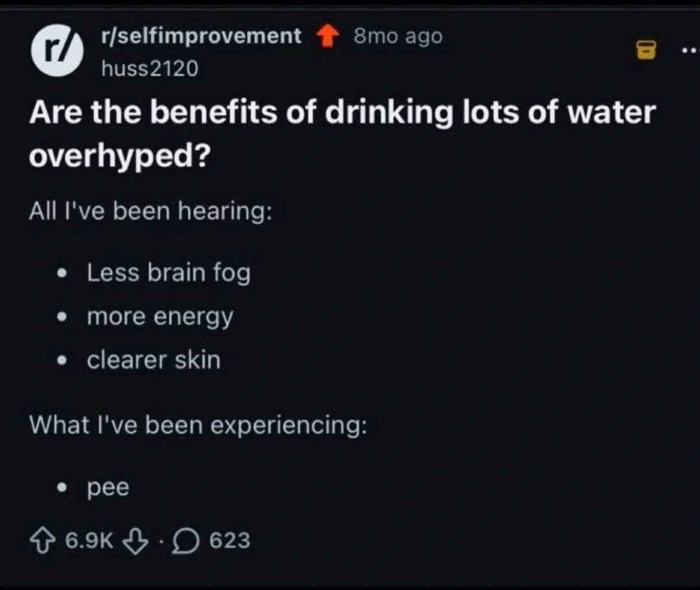Click the "What I've been experiencing:" line
Image resolution: width=700 pixels, height=590 pixels.
point(197,425)
